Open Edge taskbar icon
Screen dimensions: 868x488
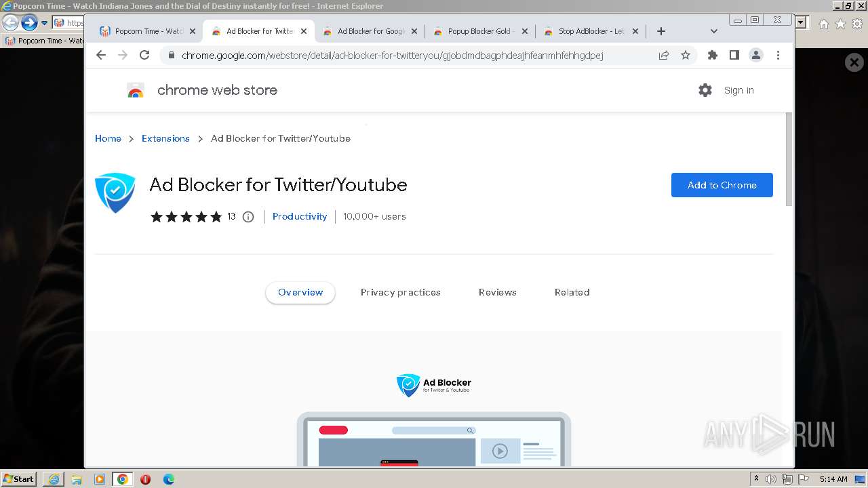coord(168,479)
